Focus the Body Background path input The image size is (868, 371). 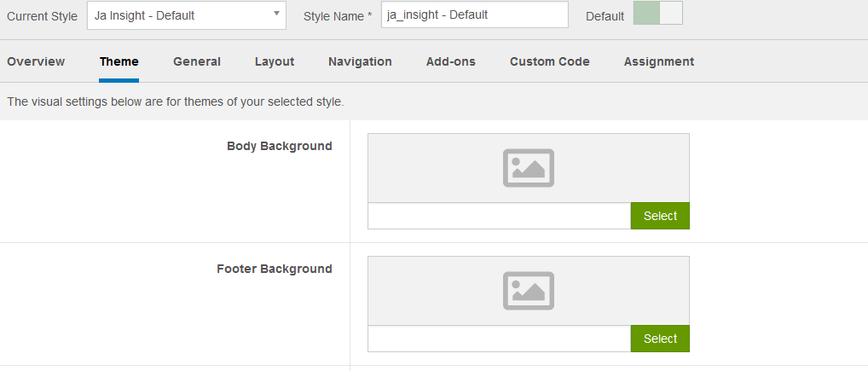coord(499,216)
